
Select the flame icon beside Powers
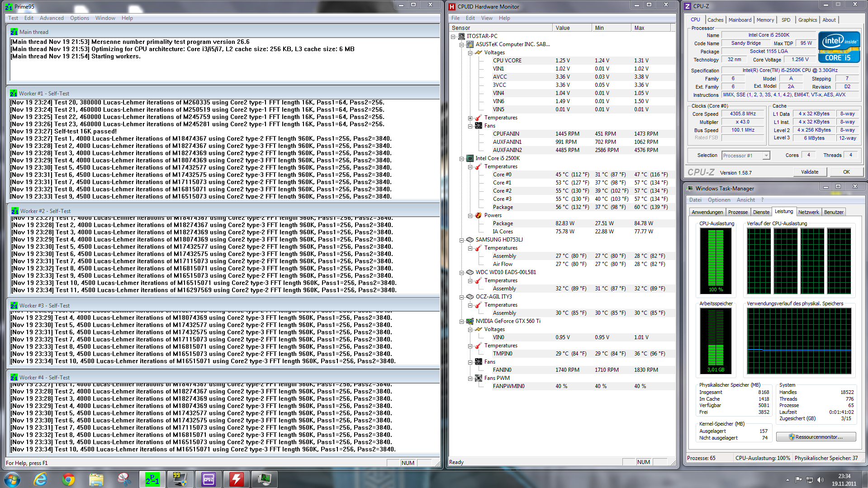[479, 215]
